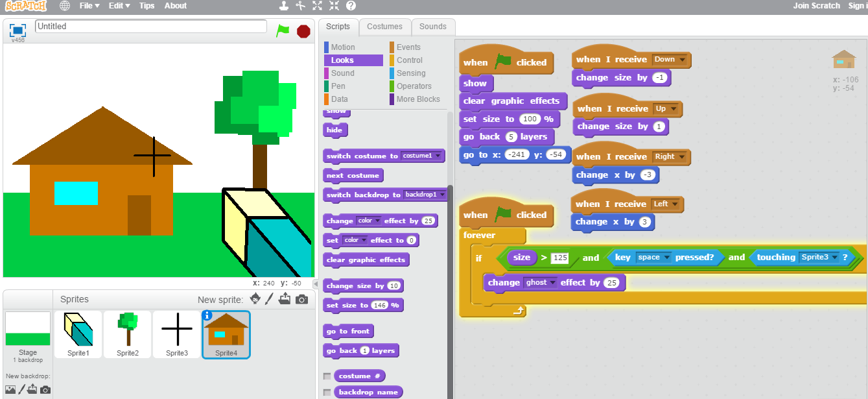
Task: Click the Untitled project name field
Action: [x=150, y=26]
